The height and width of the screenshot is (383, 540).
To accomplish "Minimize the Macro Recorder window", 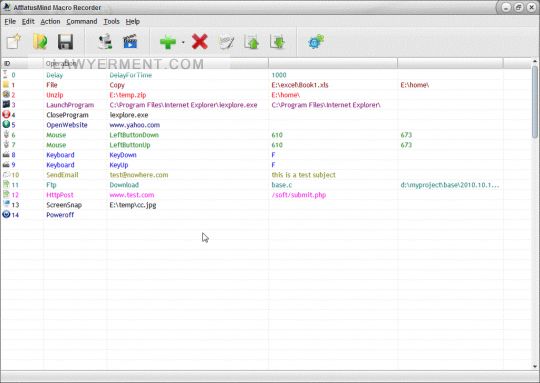I will (506, 7).
